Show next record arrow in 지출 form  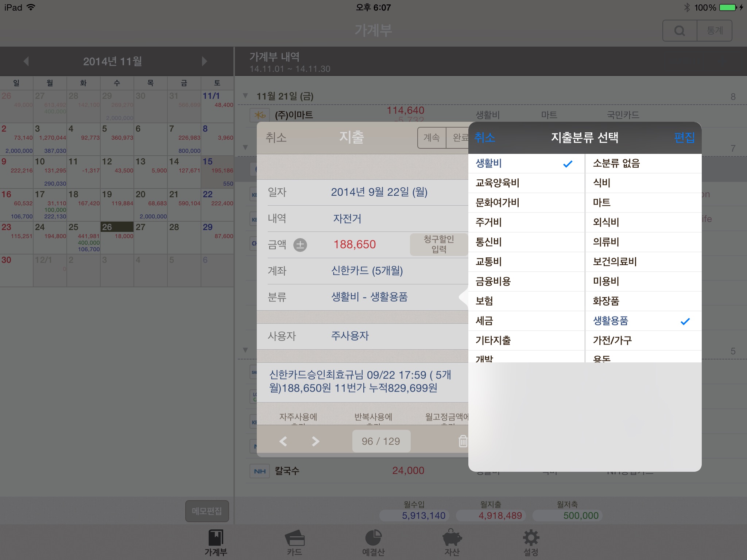[x=315, y=442]
